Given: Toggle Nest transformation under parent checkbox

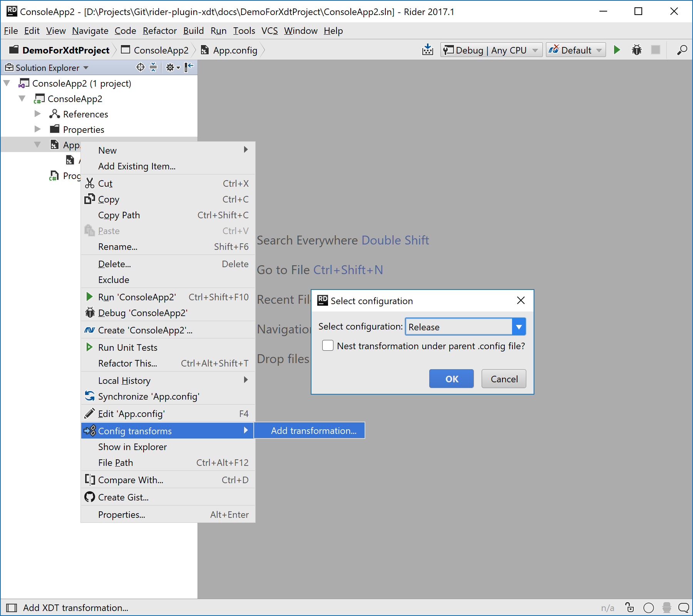Looking at the screenshot, I should pyautogui.click(x=328, y=346).
